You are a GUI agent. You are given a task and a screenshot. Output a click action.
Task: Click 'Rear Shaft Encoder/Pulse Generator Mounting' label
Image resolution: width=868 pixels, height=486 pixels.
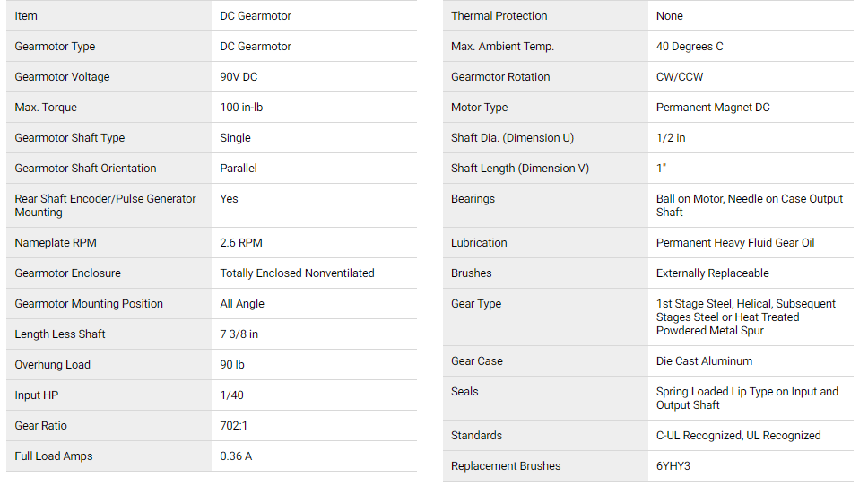[x=105, y=205]
